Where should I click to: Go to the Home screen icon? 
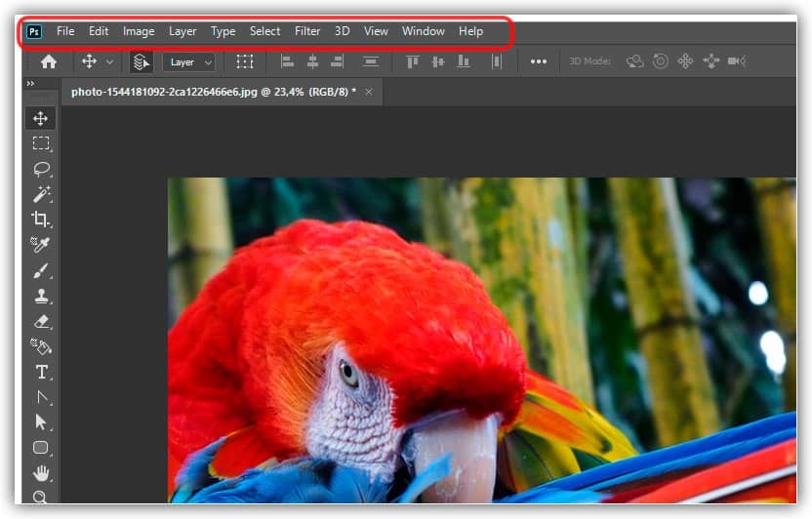[x=49, y=62]
